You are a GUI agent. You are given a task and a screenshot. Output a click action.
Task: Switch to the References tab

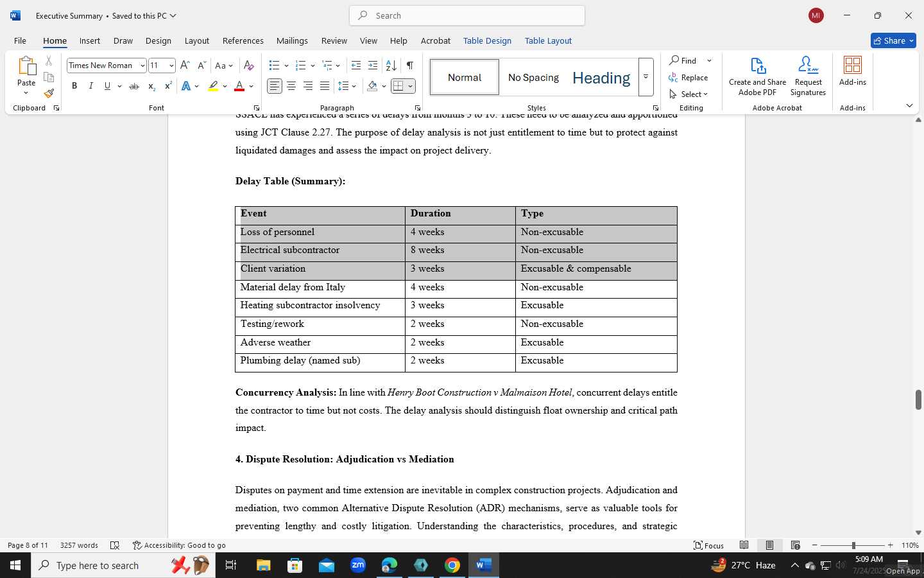tap(243, 40)
